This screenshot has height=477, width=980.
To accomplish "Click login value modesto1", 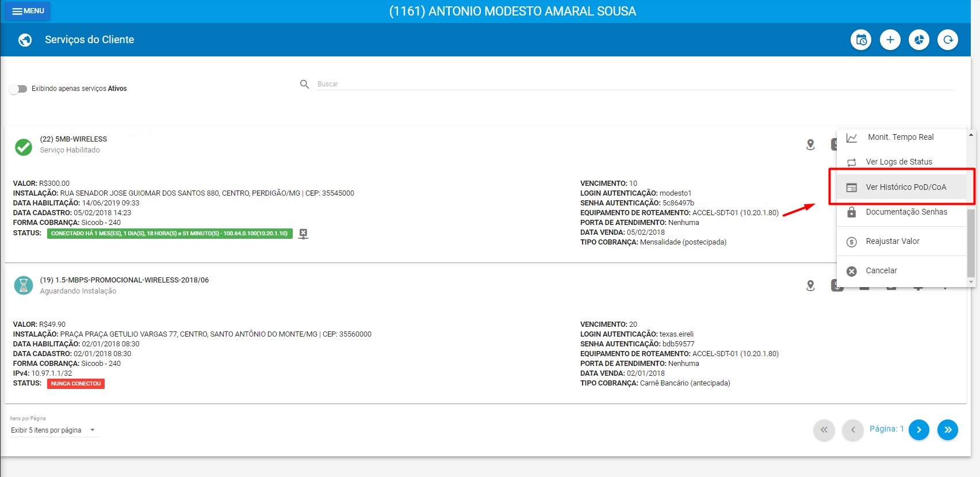I will pos(675,193).
